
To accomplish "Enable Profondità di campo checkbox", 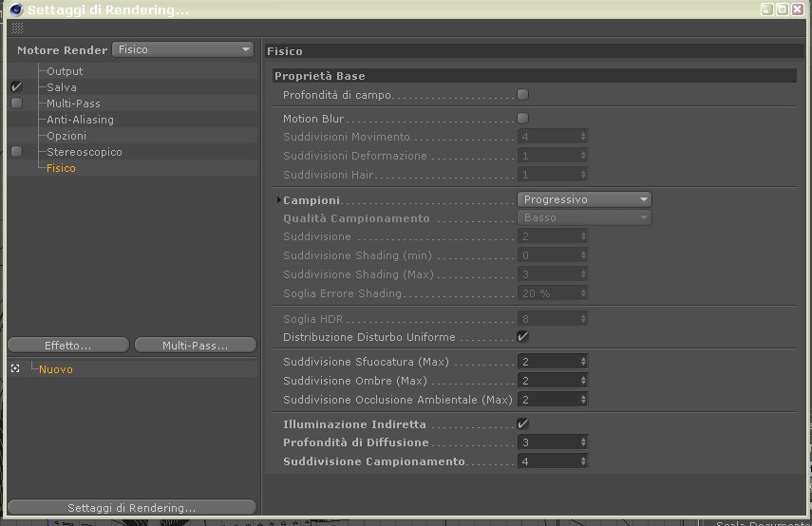I will coord(523,94).
